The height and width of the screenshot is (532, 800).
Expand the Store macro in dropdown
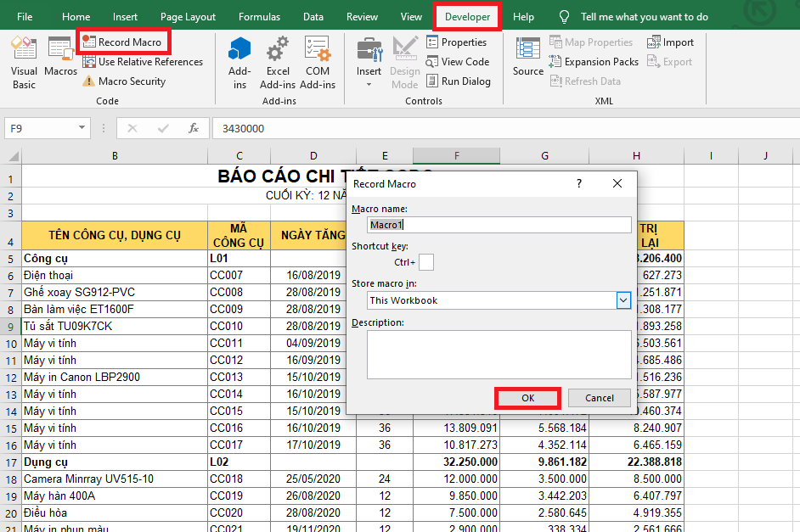[x=623, y=300]
